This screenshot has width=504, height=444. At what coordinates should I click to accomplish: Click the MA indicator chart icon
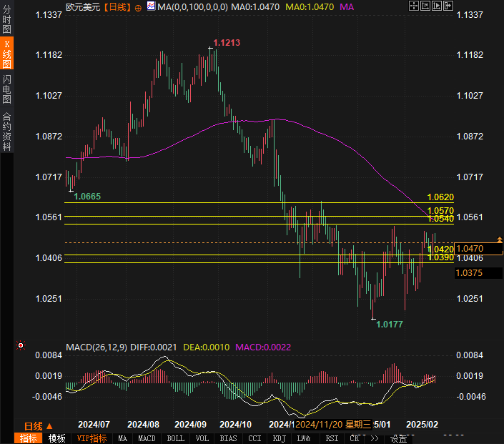[151, 6]
